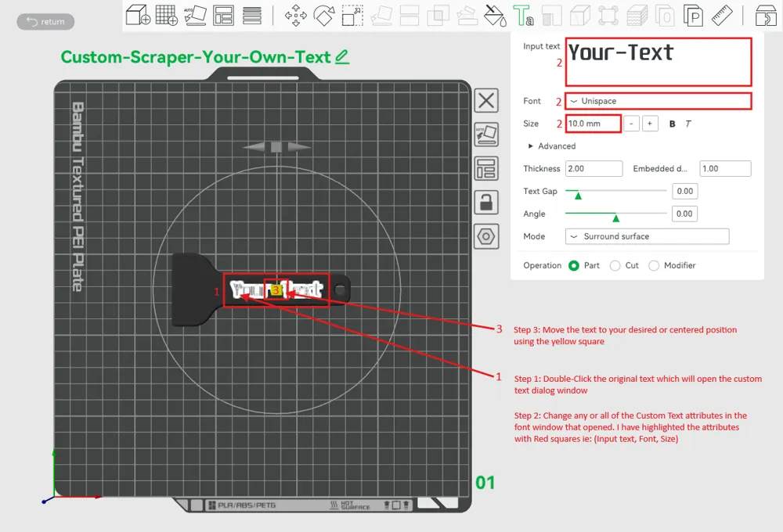Select the Mesh boolean tool
The width and height of the screenshot is (783, 532).
pyautogui.click(x=438, y=15)
